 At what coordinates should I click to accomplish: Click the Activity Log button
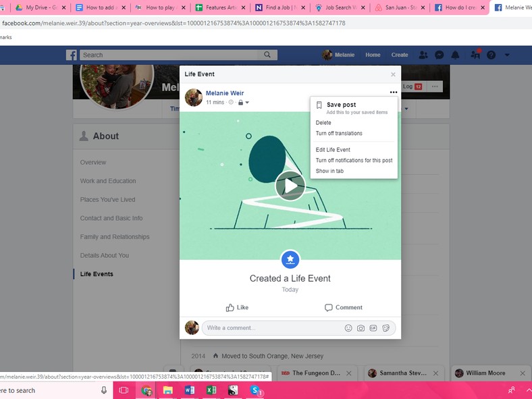(x=413, y=86)
